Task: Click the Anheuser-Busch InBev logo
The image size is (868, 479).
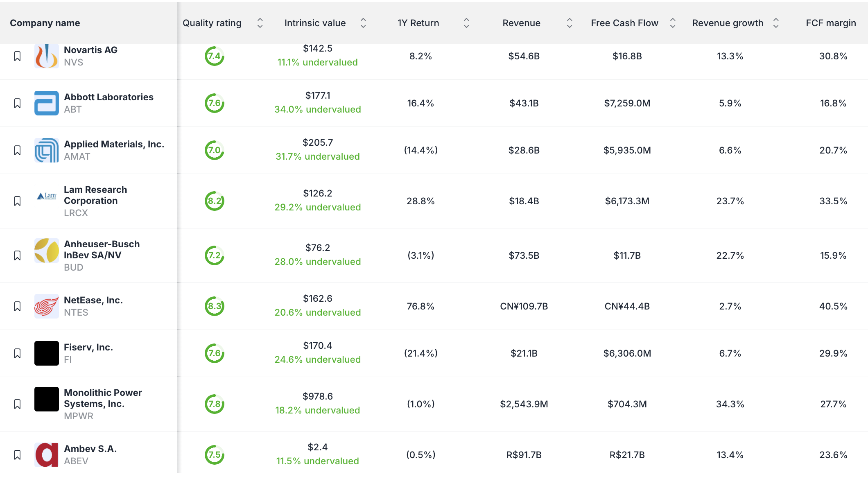Action: [x=46, y=251]
